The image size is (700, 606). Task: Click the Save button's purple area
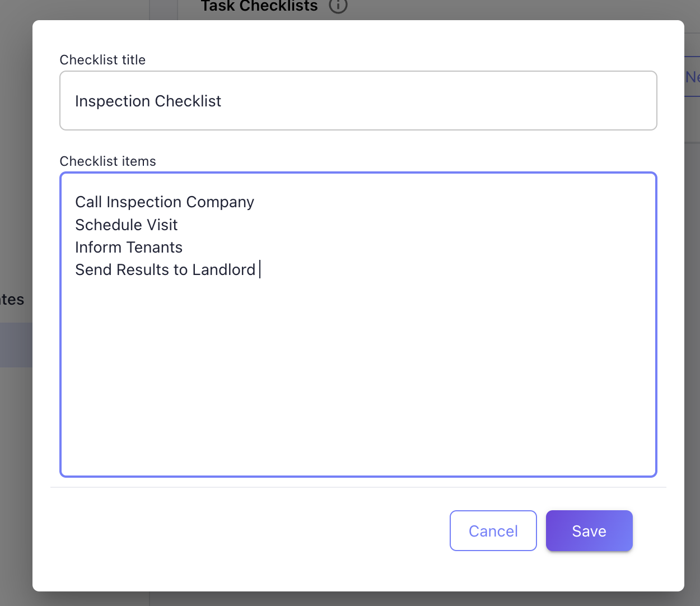(x=589, y=530)
